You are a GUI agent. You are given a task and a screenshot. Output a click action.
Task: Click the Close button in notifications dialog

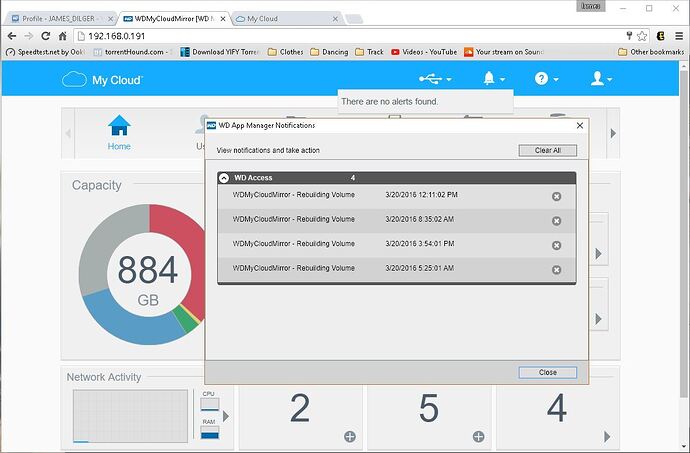(x=547, y=372)
